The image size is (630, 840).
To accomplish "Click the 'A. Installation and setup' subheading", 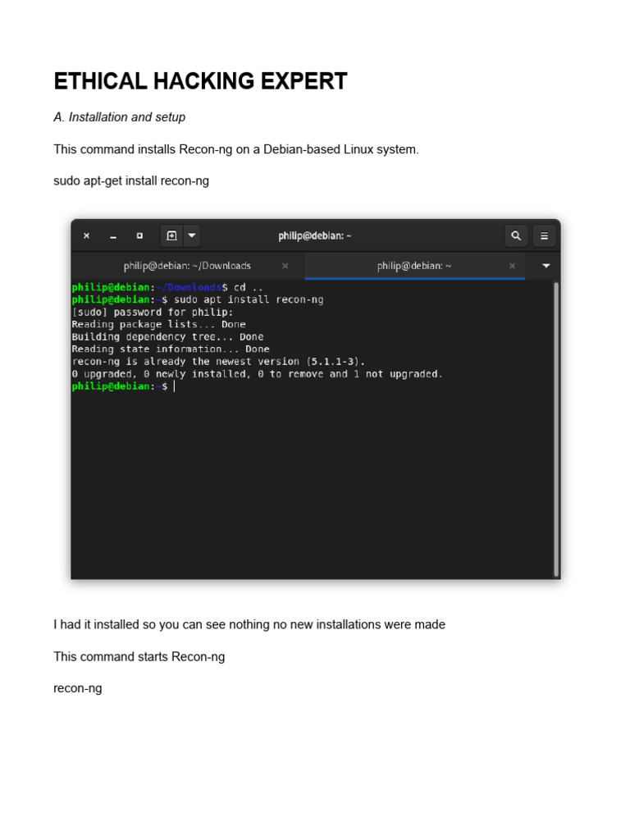I will (120, 117).
